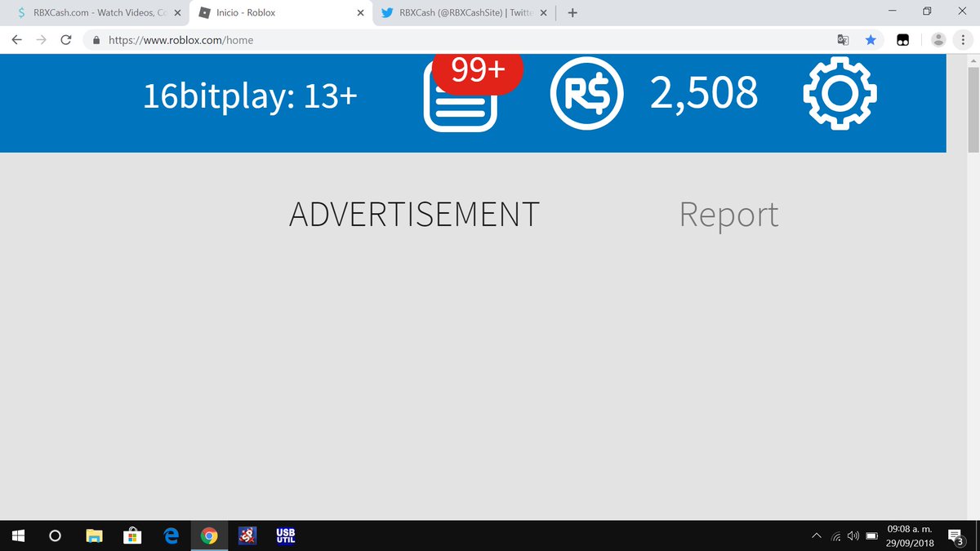The width and height of the screenshot is (980, 551).
Task: Click the page vertical scrollbar thumb
Action: [x=973, y=111]
